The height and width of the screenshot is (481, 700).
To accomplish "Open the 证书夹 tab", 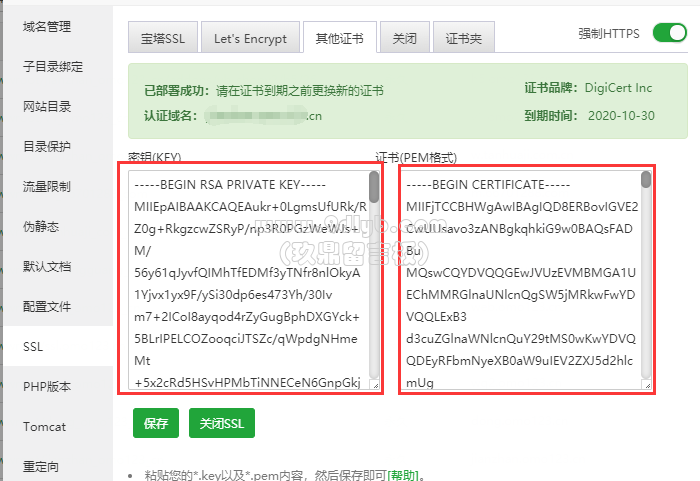I will coord(464,38).
